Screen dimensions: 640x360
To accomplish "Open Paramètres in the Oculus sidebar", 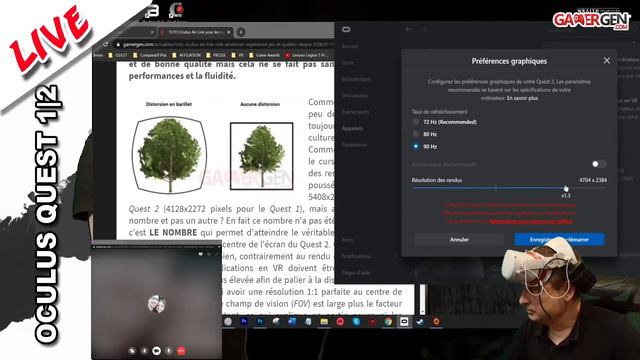I will pos(354,145).
